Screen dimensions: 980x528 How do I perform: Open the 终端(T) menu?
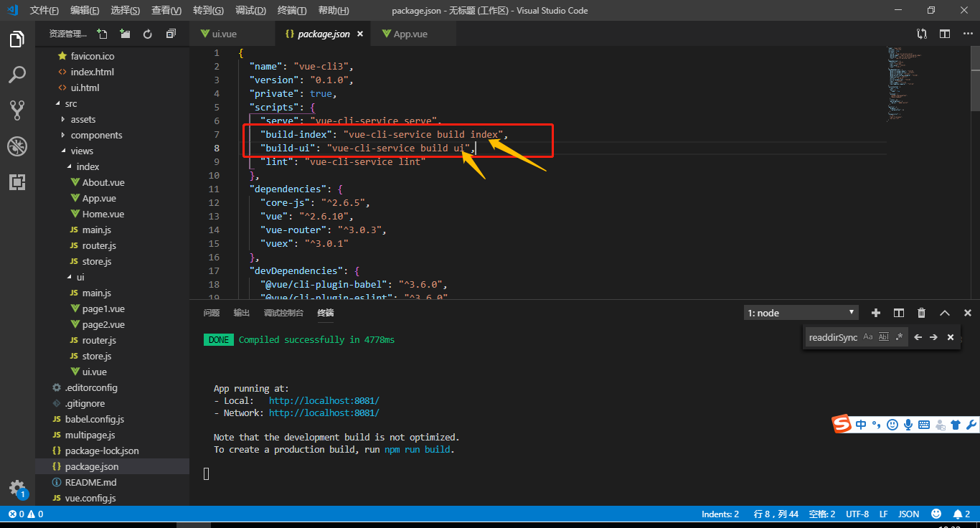pyautogui.click(x=291, y=11)
